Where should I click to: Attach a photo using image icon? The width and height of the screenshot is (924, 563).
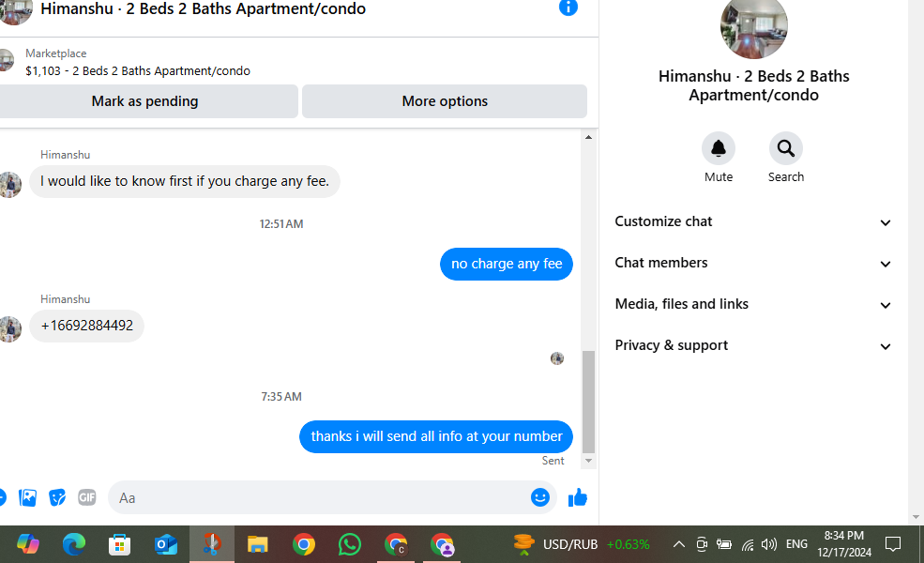click(x=27, y=497)
